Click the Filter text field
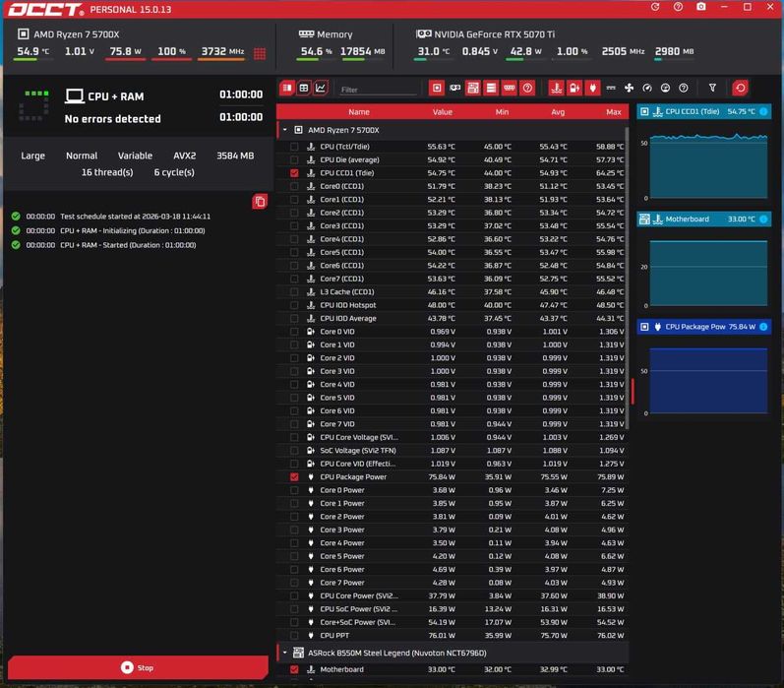Viewport: 784px width, 688px height. [378, 90]
